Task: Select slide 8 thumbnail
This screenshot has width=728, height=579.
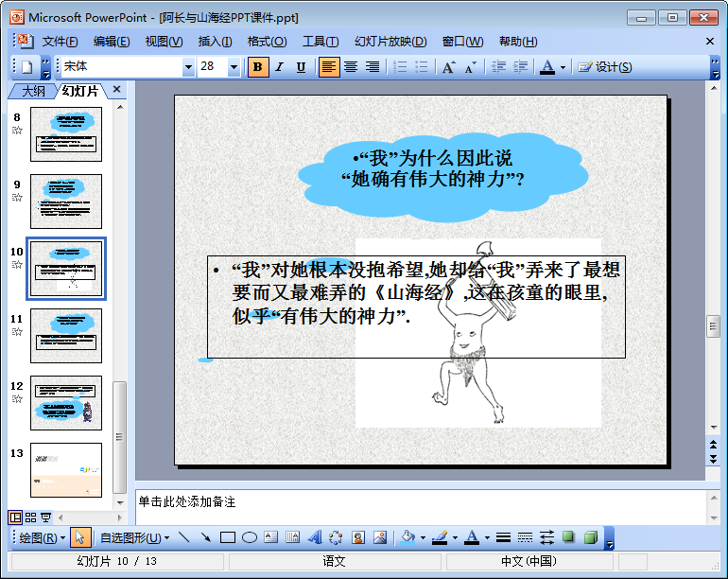Action: click(66, 134)
